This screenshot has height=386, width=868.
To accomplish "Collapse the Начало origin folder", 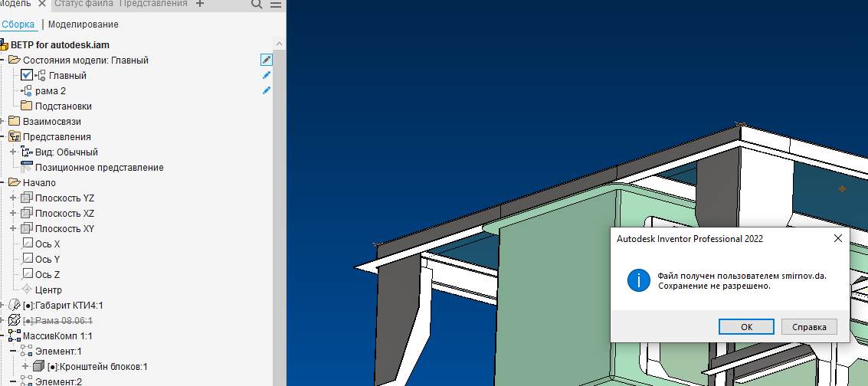I will click(x=2, y=182).
